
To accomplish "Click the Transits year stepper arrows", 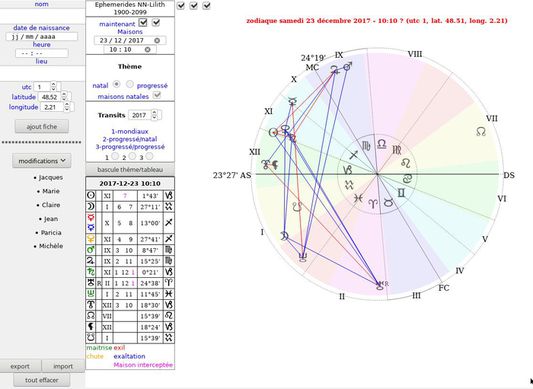I will click(x=155, y=115).
